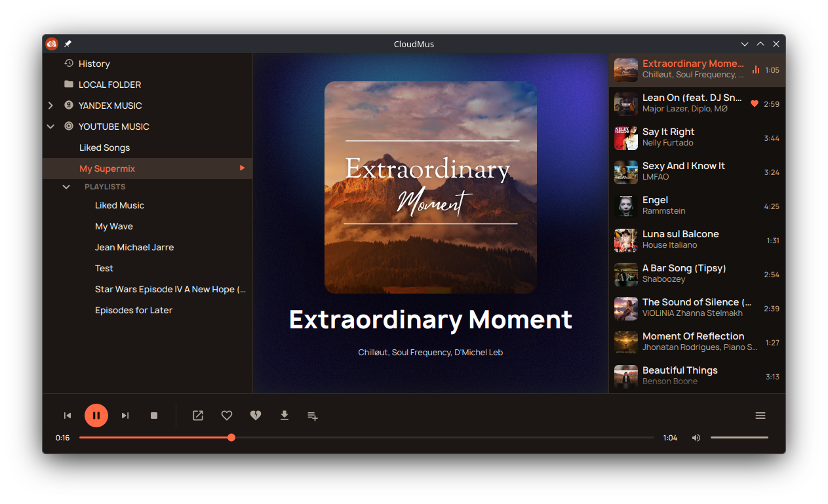Viewport: 828px width, 504px height.
Task: Select Extraordinary Moment in the queue
Action: 697,69
